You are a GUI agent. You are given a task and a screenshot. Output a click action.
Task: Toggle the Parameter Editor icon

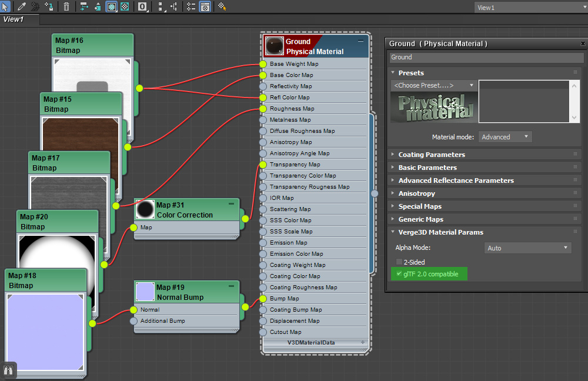pyautogui.click(x=205, y=6)
